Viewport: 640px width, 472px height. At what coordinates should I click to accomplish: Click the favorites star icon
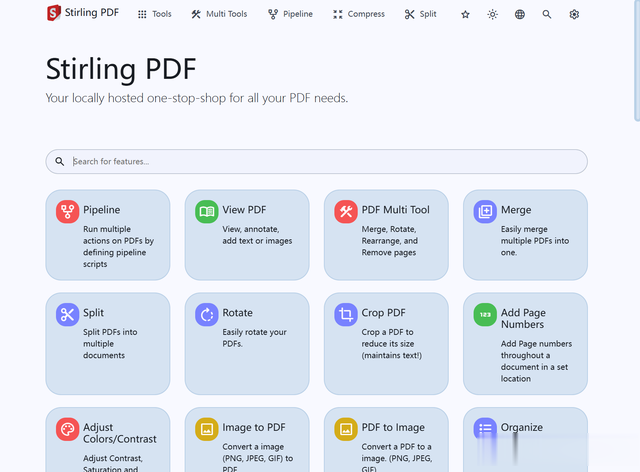[465, 15]
